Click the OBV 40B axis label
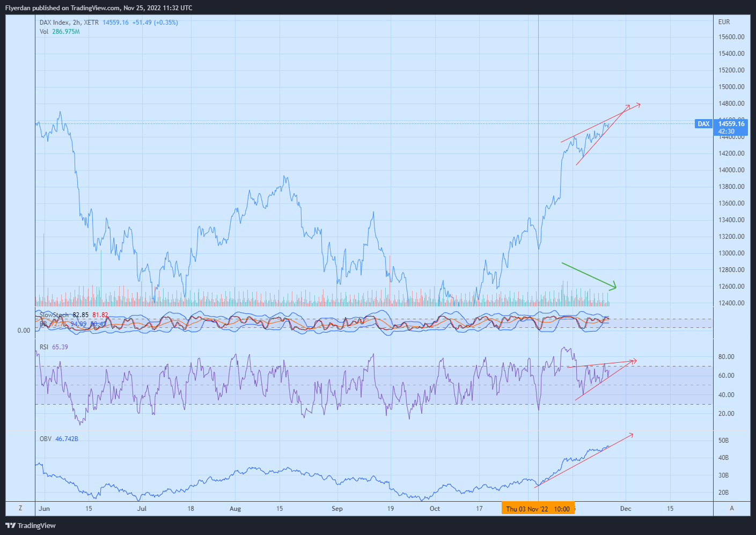 tap(723, 458)
